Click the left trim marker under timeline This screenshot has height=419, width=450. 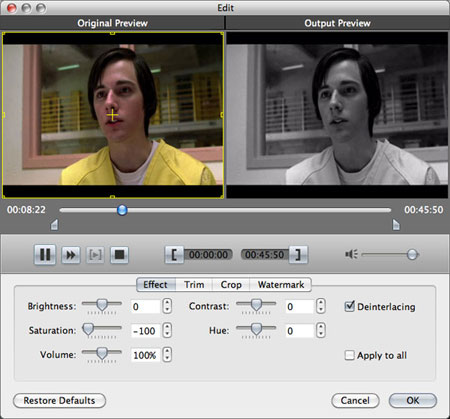point(54,225)
